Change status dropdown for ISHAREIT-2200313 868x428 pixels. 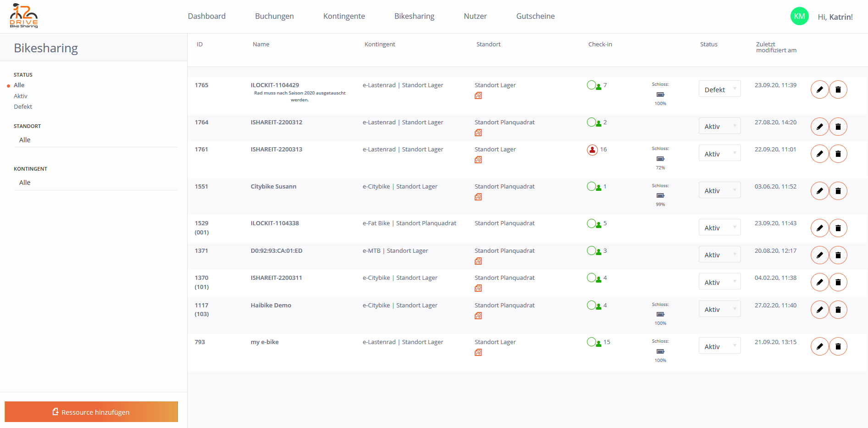tap(719, 153)
